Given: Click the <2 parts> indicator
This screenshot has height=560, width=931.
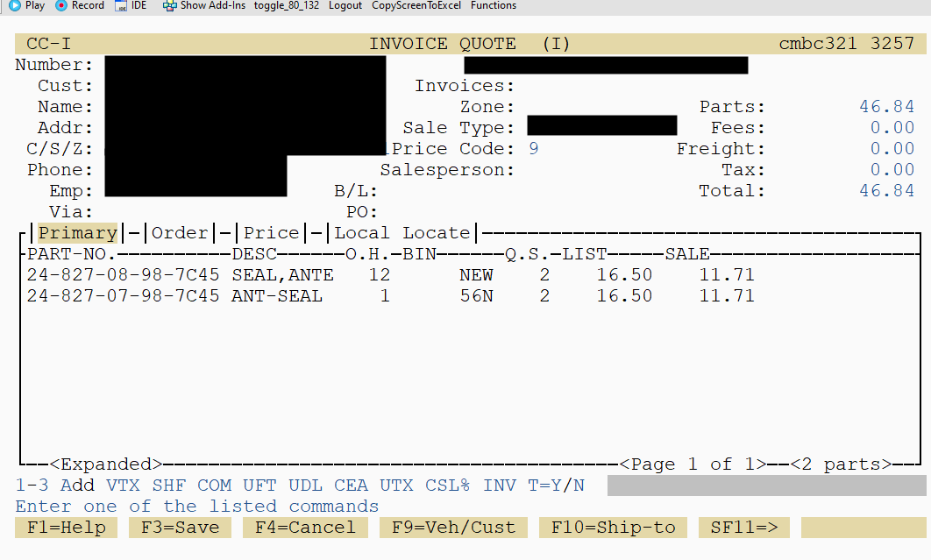Looking at the screenshot, I should 841,464.
